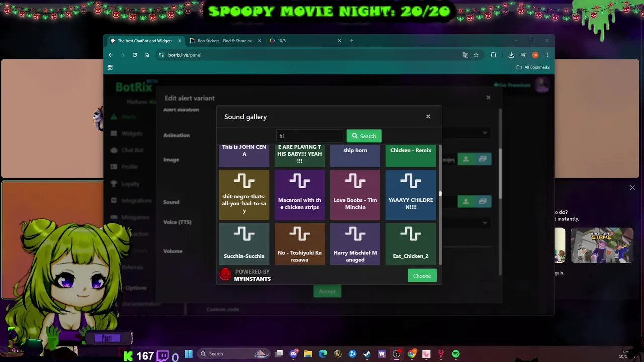Click the Krunker Strike thumbnail

click(602, 245)
